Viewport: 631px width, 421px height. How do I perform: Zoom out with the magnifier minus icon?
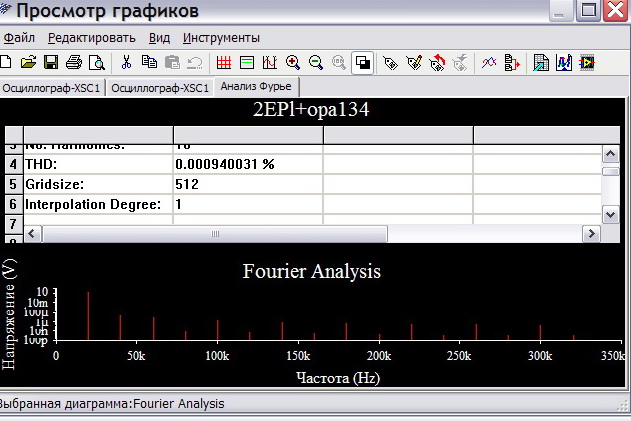coord(316,63)
